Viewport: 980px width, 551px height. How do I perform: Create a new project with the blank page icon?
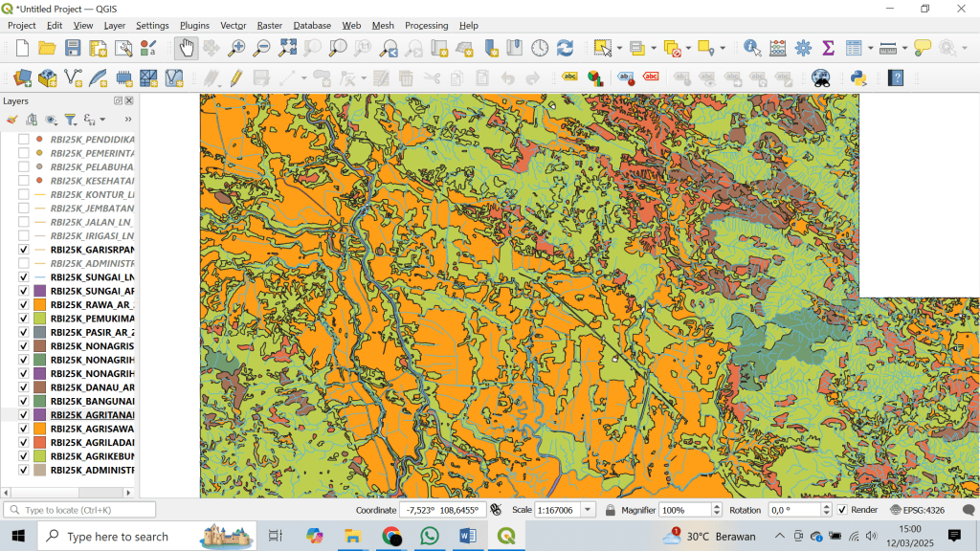23,48
